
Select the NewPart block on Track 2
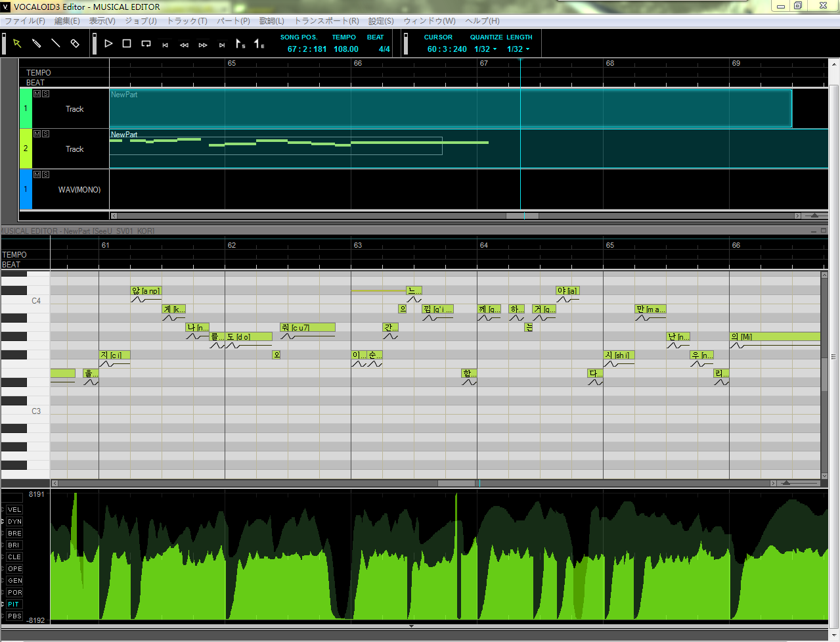click(469, 149)
